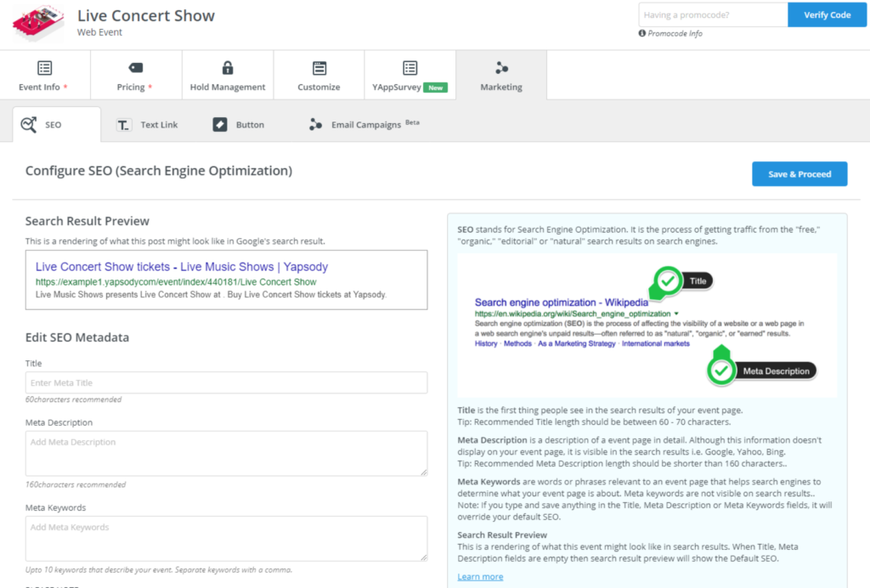Viewport: 870px width, 588px height.
Task: Click into the Meta Title field
Action: pos(226,383)
